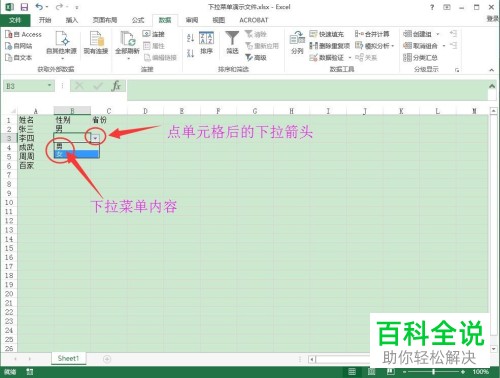Save the workbook from the quick access toolbar
Image resolution: width=500 pixels, height=378 pixels.
[24, 7]
